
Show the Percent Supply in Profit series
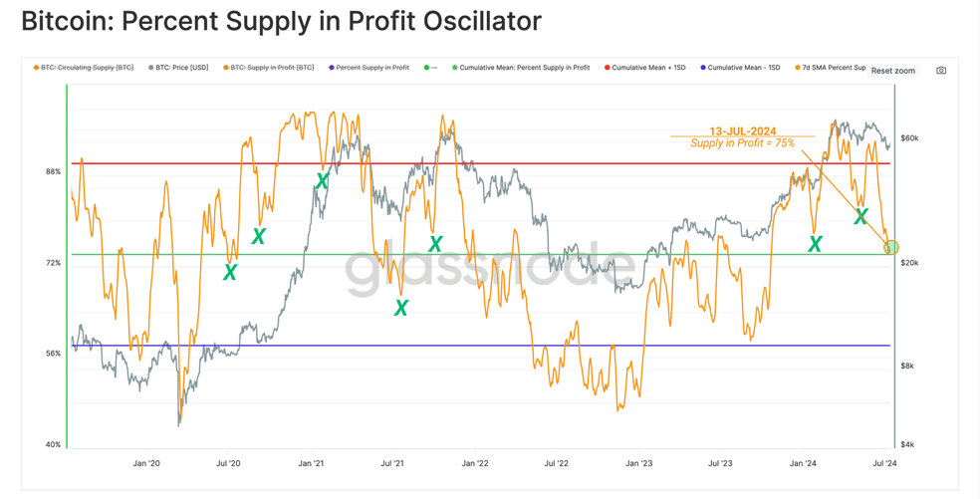(368, 68)
